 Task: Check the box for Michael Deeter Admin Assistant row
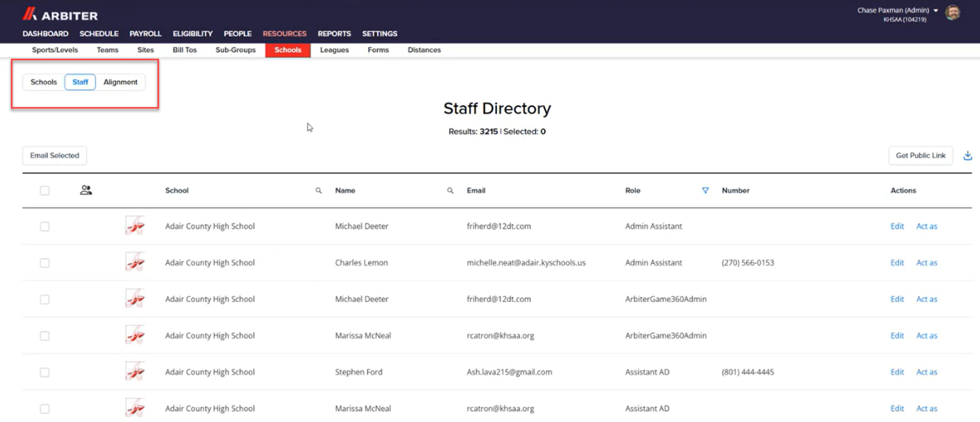click(x=45, y=227)
